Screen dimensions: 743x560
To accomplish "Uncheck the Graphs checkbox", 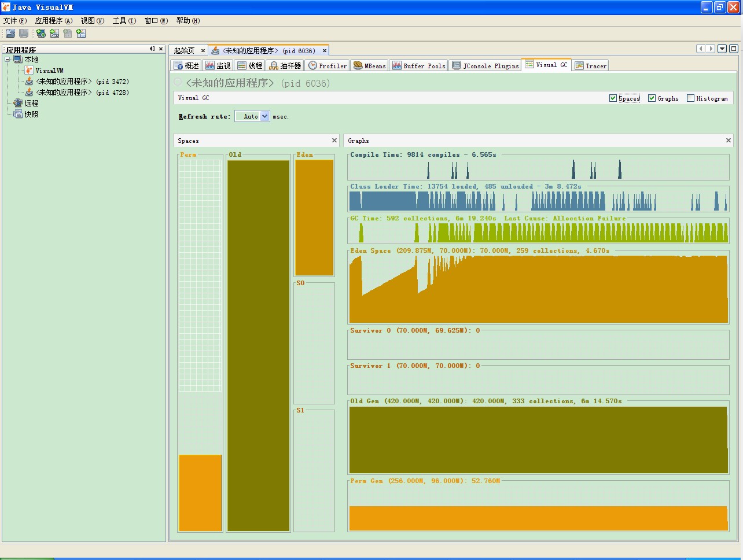I will pyautogui.click(x=652, y=98).
